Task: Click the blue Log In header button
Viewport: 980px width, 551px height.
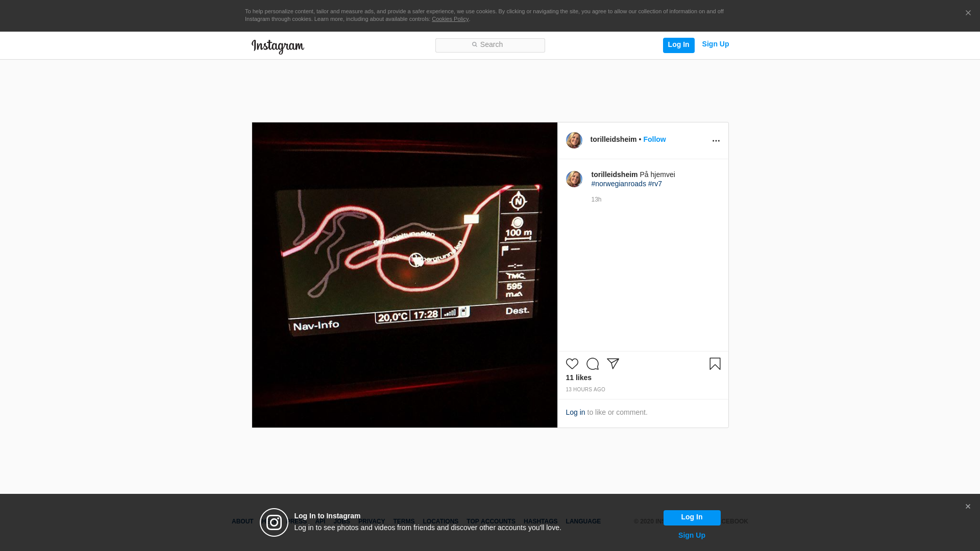Action: pos(678,45)
